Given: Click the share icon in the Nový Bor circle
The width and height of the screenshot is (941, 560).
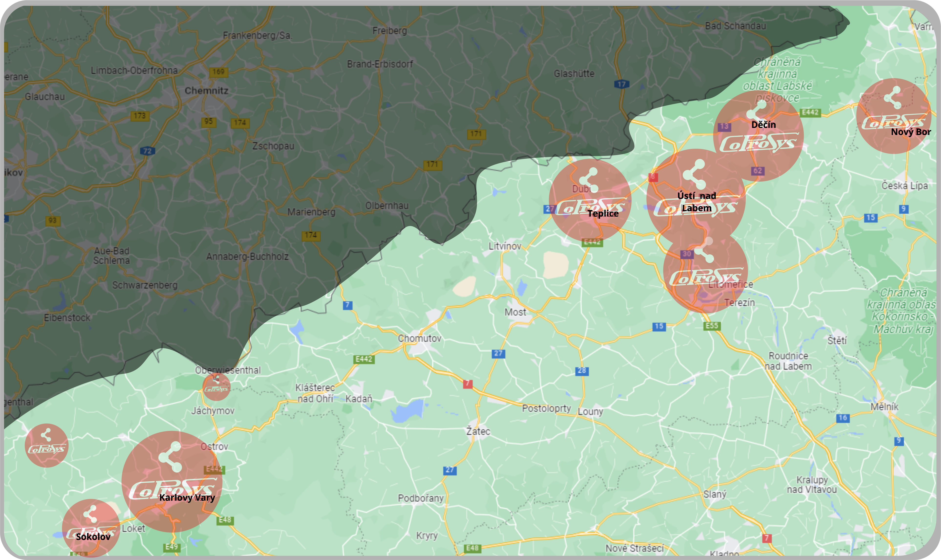Looking at the screenshot, I should pos(893,97).
